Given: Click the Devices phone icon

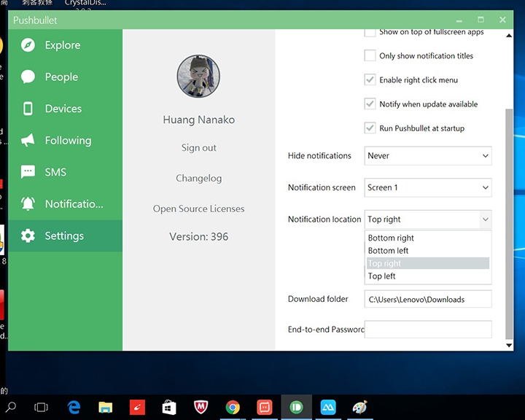Looking at the screenshot, I should coord(28,109).
